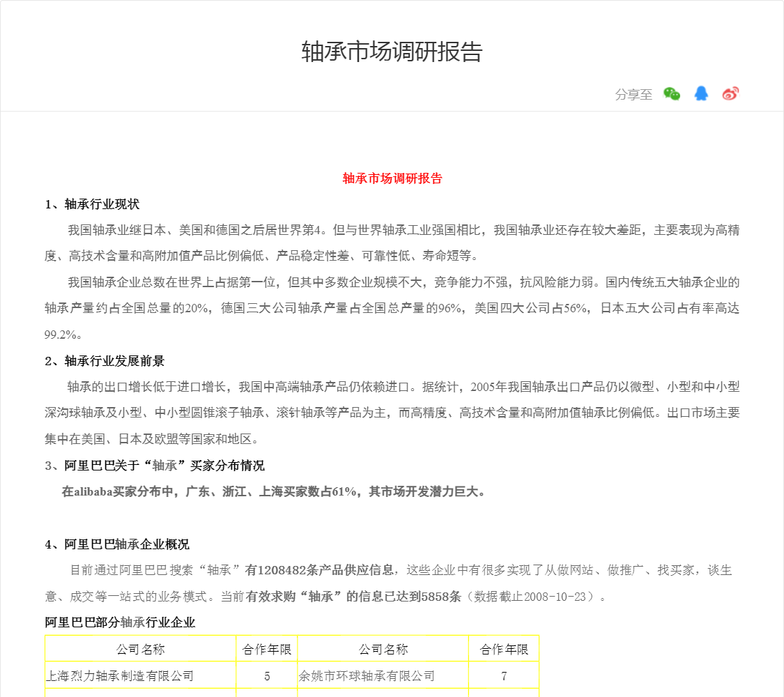
Task: Click the cooperation years cell '5'
Action: [267, 676]
